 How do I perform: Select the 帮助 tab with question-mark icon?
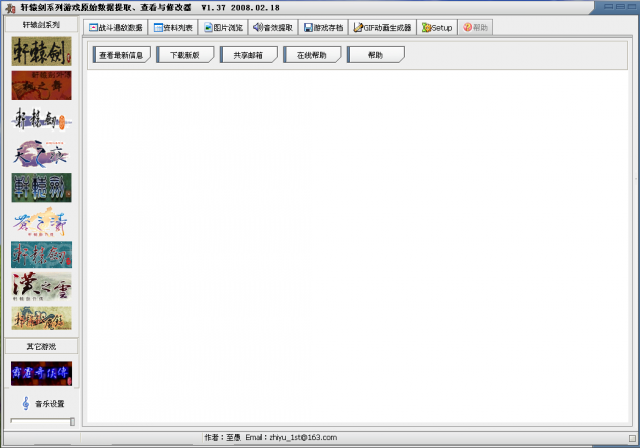point(476,27)
